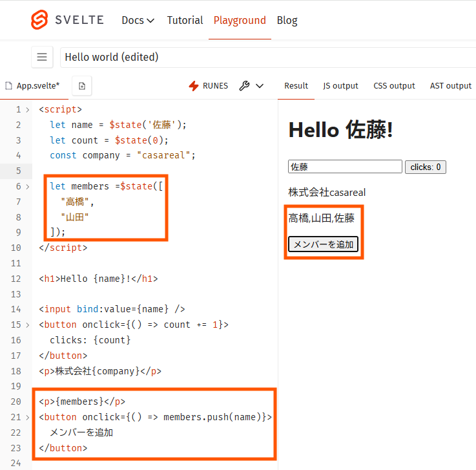Open the Tutorial page
476x470 pixels.
point(185,20)
